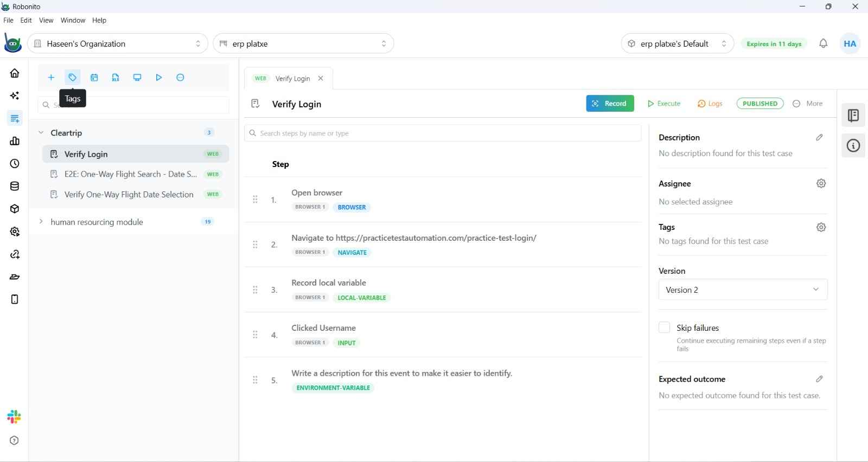Select the Open browser step

point(443,200)
